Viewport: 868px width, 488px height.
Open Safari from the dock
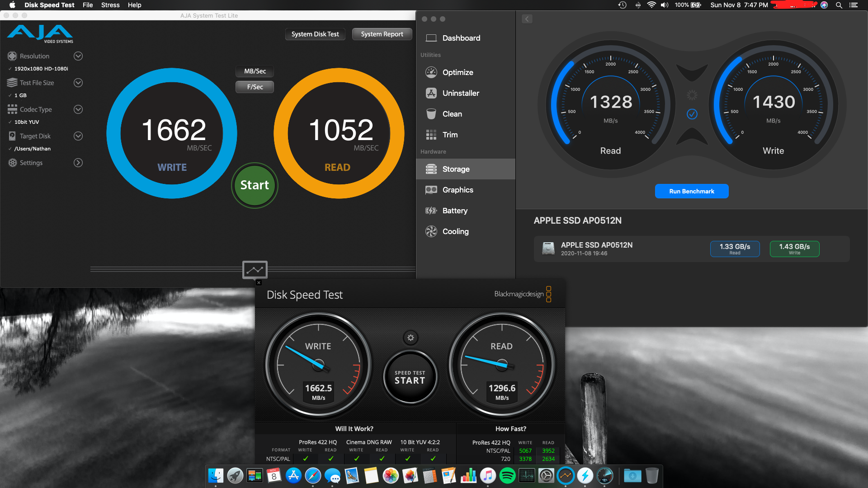[x=313, y=475]
